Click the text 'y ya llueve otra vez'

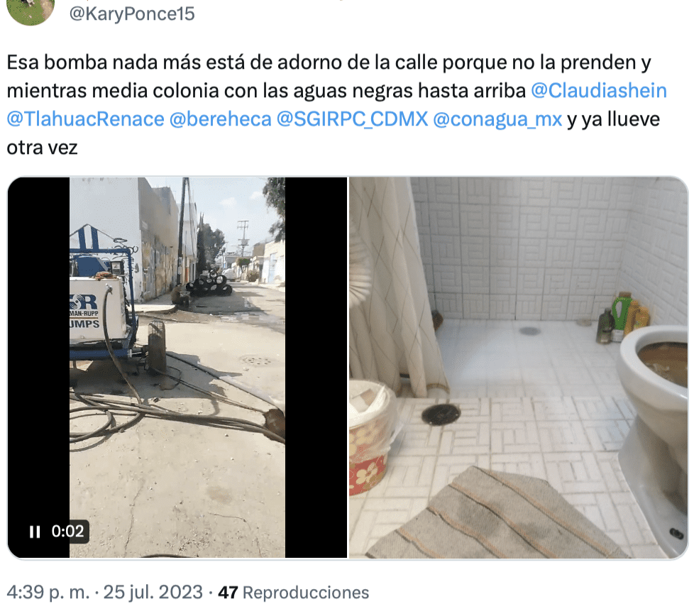pyautogui.click(x=334, y=133)
